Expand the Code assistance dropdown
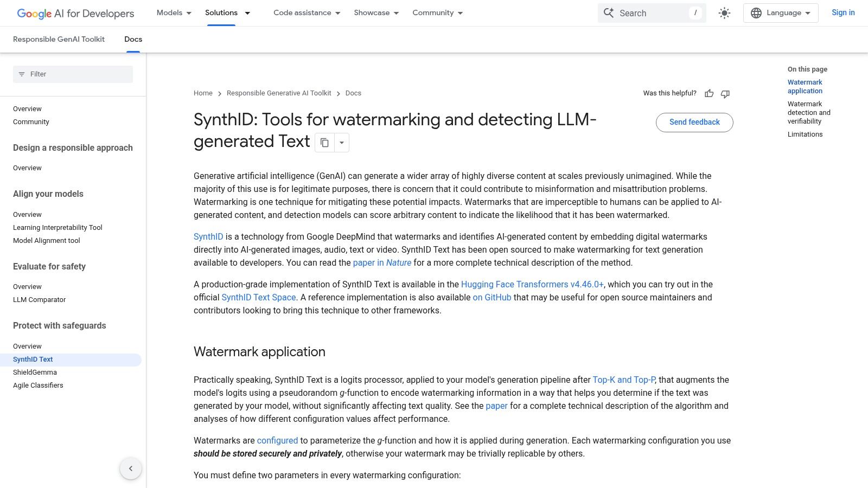 tap(305, 12)
